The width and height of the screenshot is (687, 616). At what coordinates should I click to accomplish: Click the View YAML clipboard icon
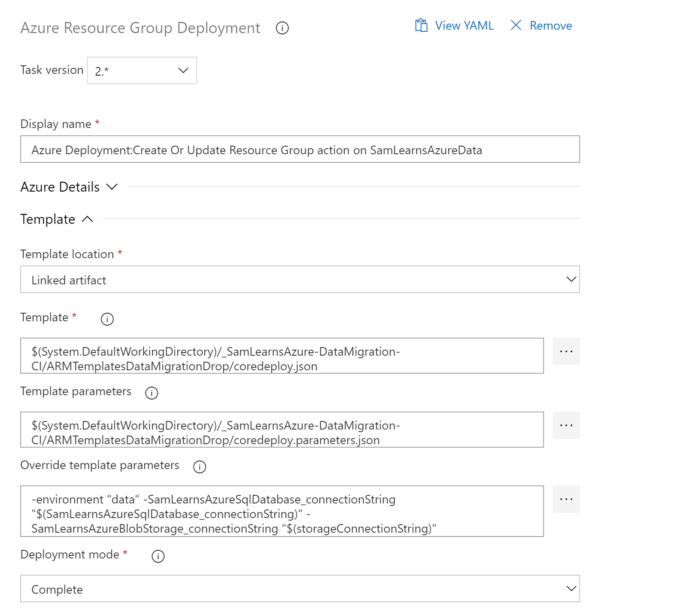(421, 25)
